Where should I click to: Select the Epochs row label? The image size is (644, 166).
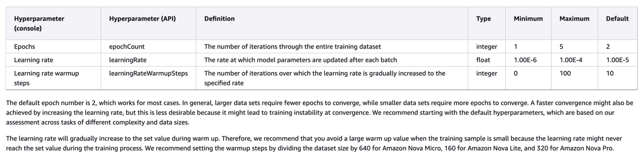pos(24,46)
